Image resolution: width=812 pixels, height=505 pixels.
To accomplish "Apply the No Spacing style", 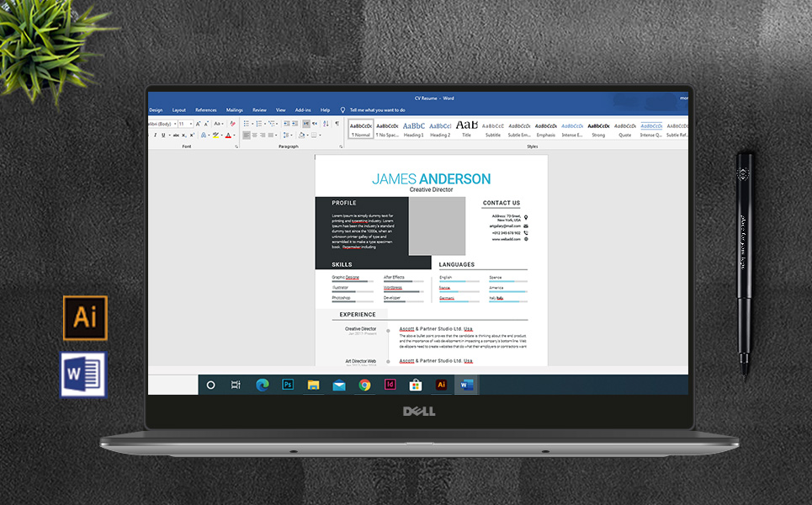I will [x=387, y=130].
